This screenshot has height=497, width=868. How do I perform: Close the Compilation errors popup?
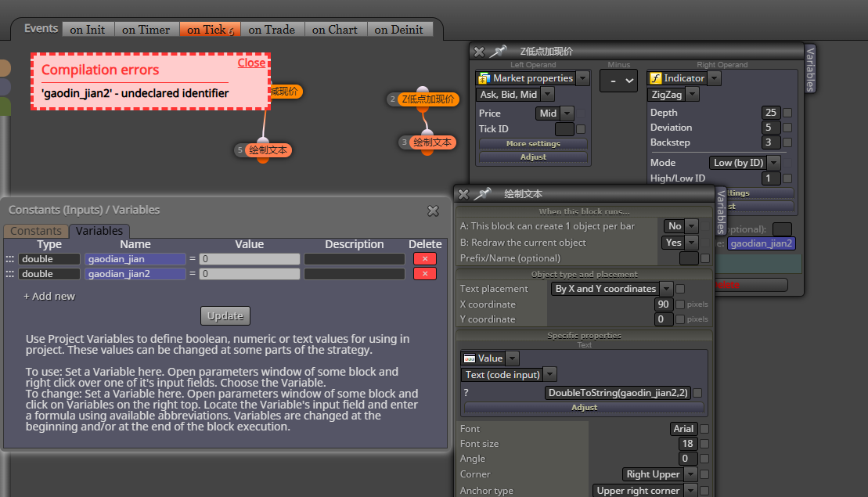click(251, 63)
